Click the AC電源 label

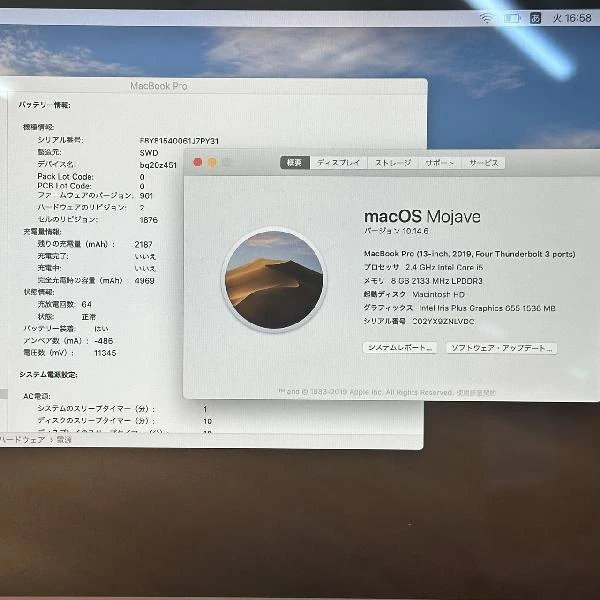click(x=37, y=396)
